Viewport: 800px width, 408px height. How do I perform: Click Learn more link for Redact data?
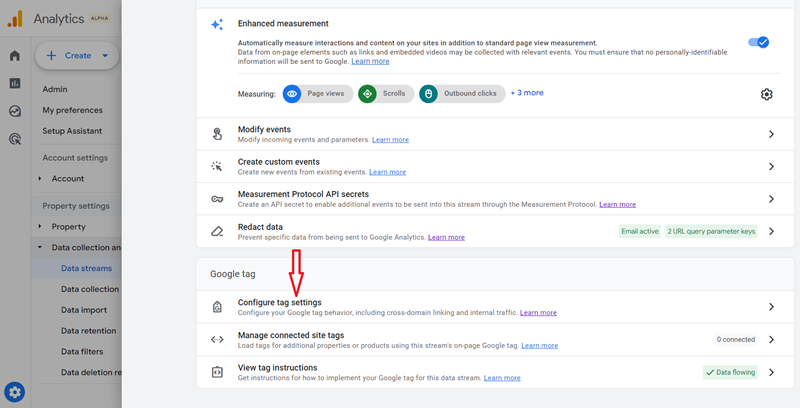pyautogui.click(x=446, y=237)
